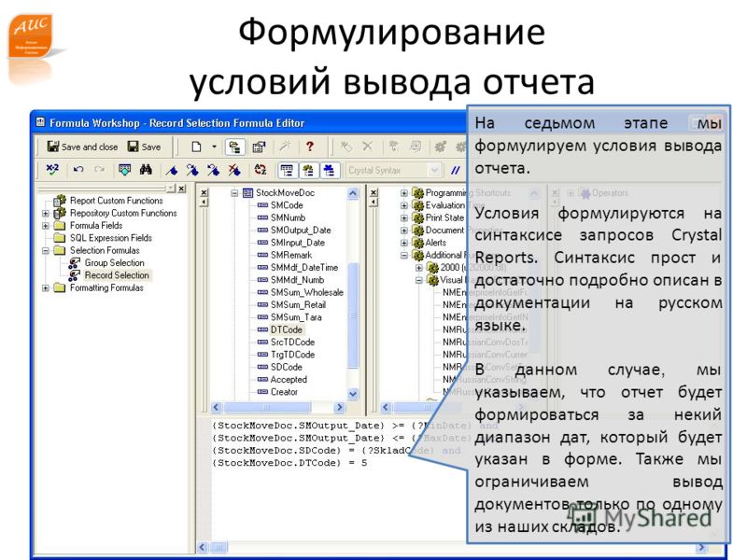Image resolution: width=747 pixels, height=560 pixels.
Task: Click the Save and close button
Action: (x=82, y=147)
